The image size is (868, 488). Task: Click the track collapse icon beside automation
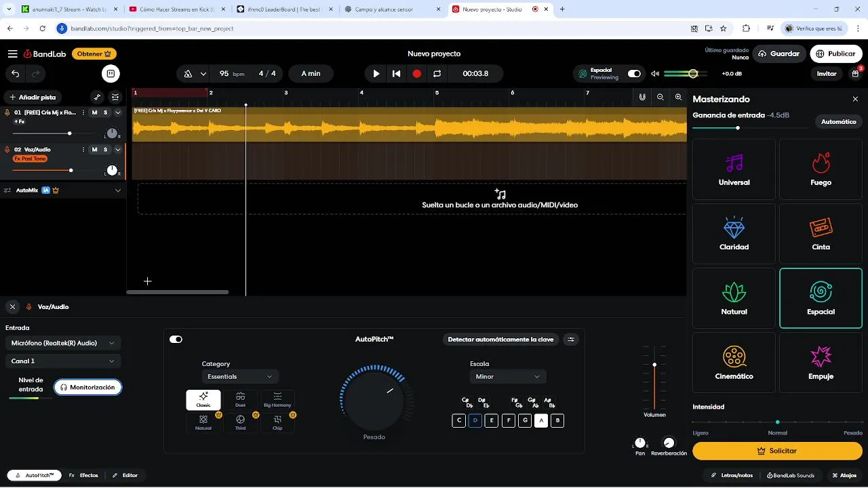[x=115, y=97]
